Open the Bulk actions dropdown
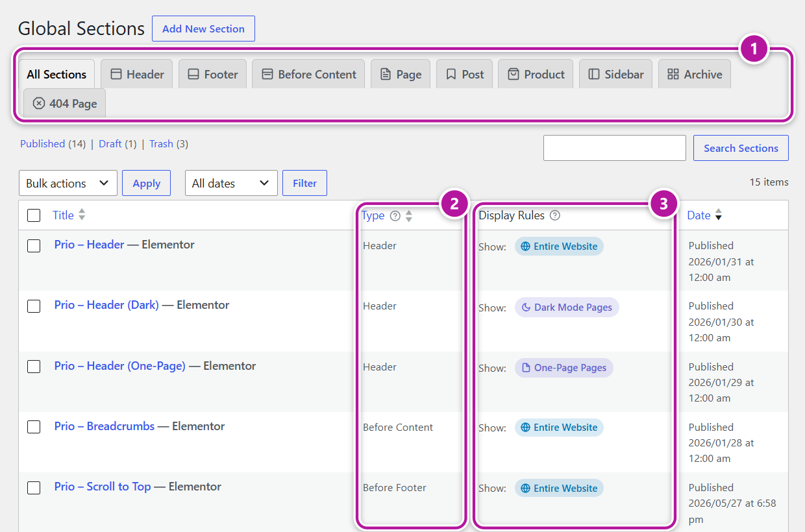The height and width of the screenshot is (532, 805). [68, 183]
